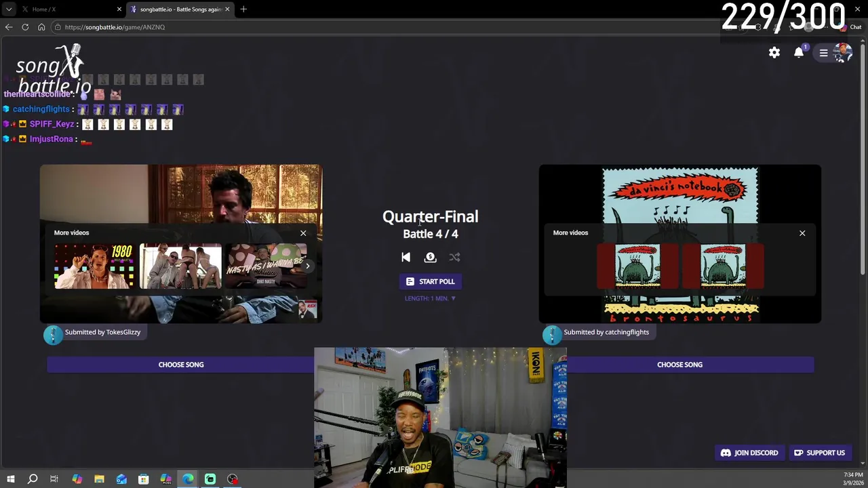Play the Nasty As I Wanna Be thumbnail

266,266
